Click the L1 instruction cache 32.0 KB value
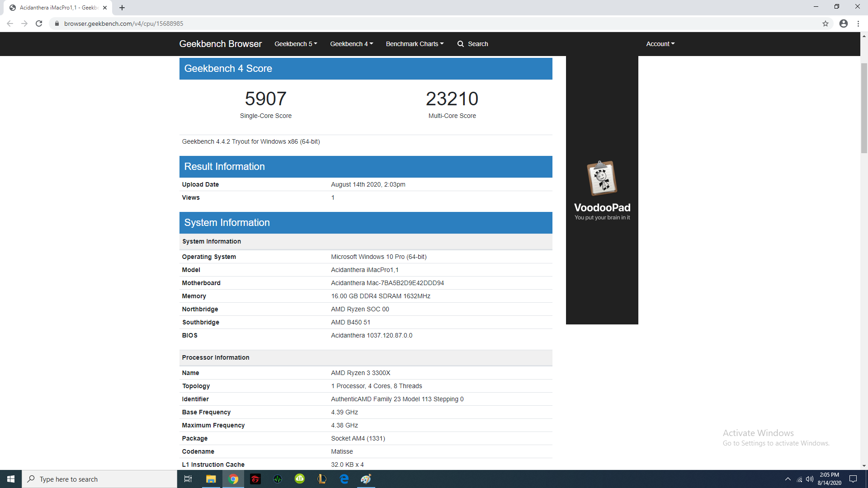 point(347,465)
